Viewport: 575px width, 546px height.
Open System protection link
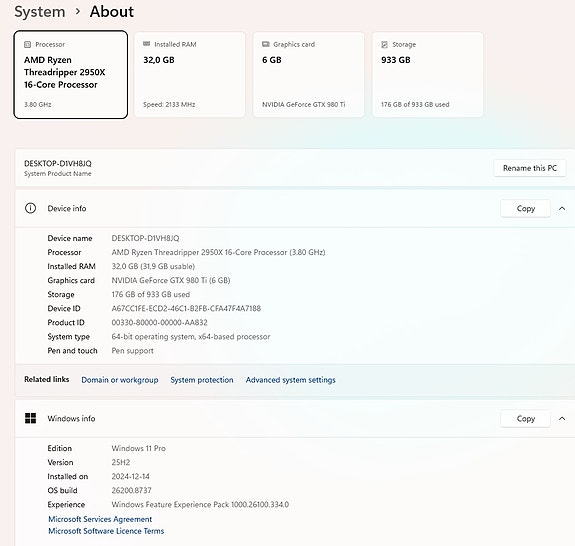(202, 380)
